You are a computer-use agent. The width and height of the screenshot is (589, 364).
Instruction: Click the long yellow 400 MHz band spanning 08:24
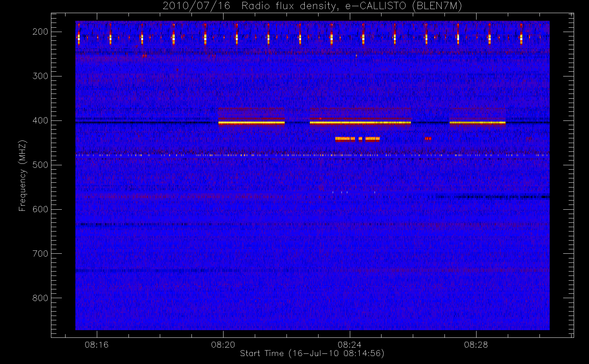coord(360,123)
